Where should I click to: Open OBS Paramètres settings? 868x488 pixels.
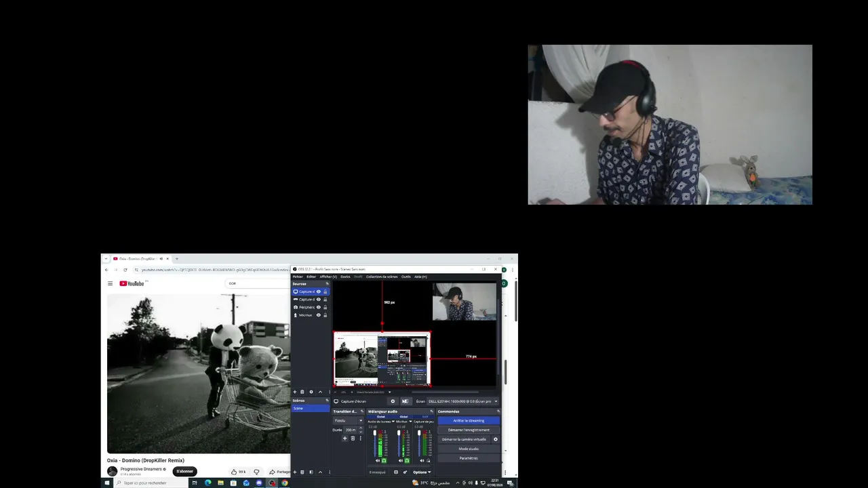tap(469, 458)
